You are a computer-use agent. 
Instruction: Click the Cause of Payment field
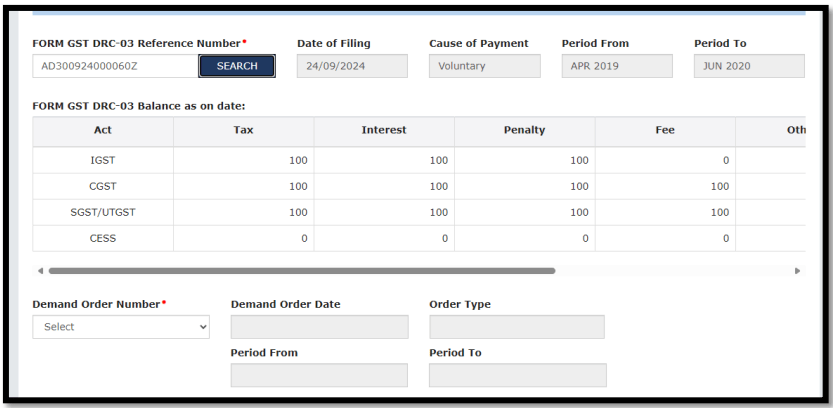(484, 66)
